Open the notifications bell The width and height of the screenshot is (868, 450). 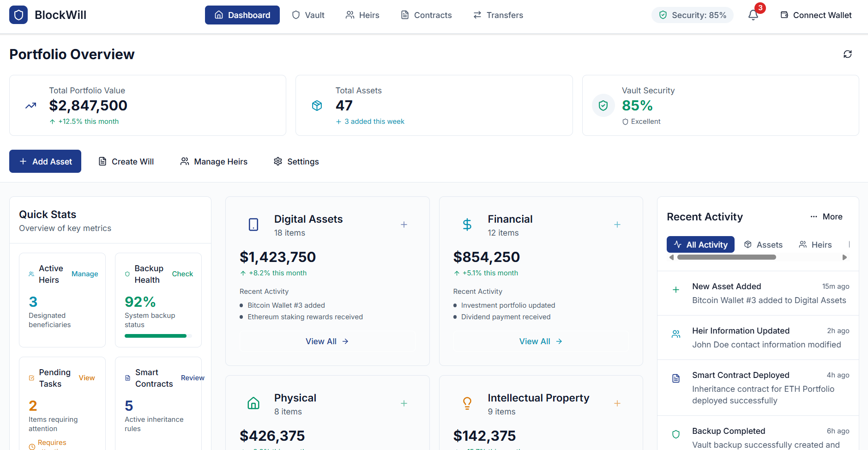(x=753, y=15)
